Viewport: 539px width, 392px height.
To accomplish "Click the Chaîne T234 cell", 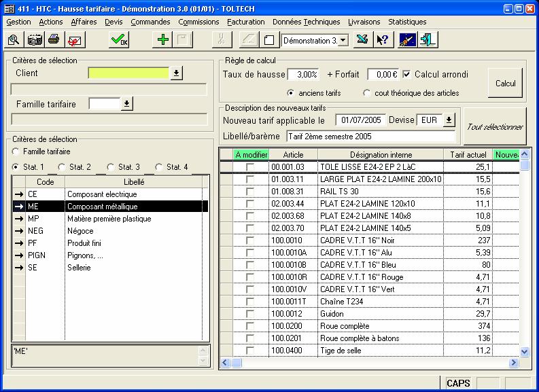I will tap(381, 302).
